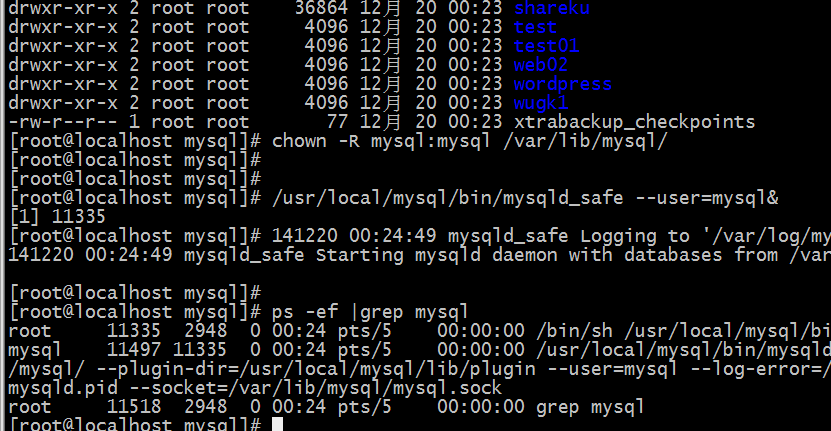
Task: Click the job line '[1] 11335'
Action: 57,217
